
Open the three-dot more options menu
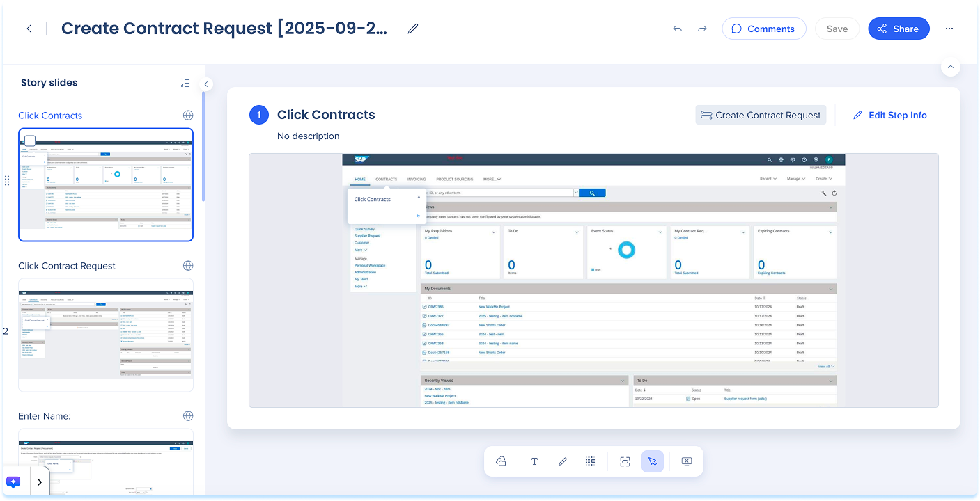pyautogui.click(x=949, y=29)
